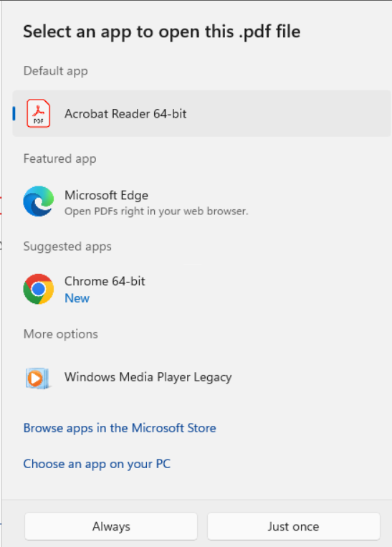Open Choose an app on your PC

tap(97, 464)
